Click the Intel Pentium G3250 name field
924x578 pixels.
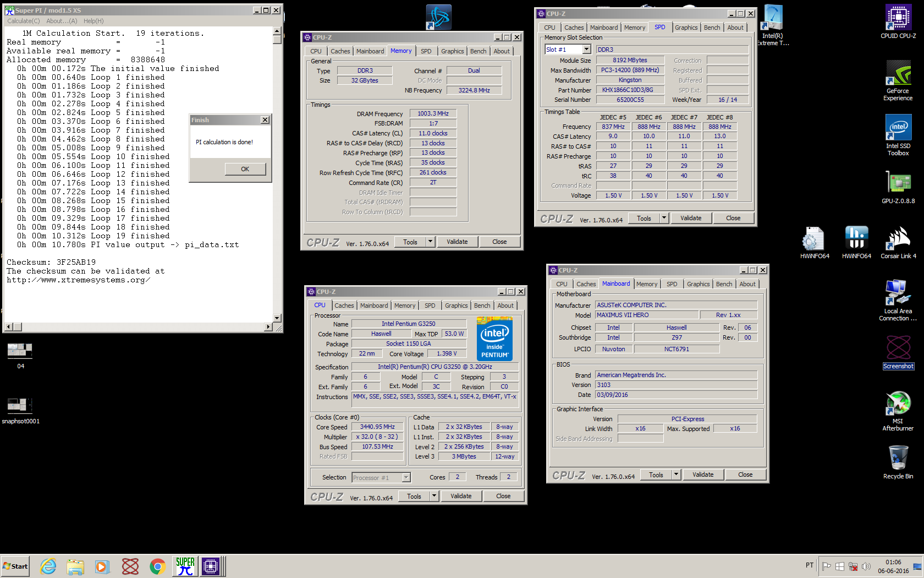[x=409, y=324]
